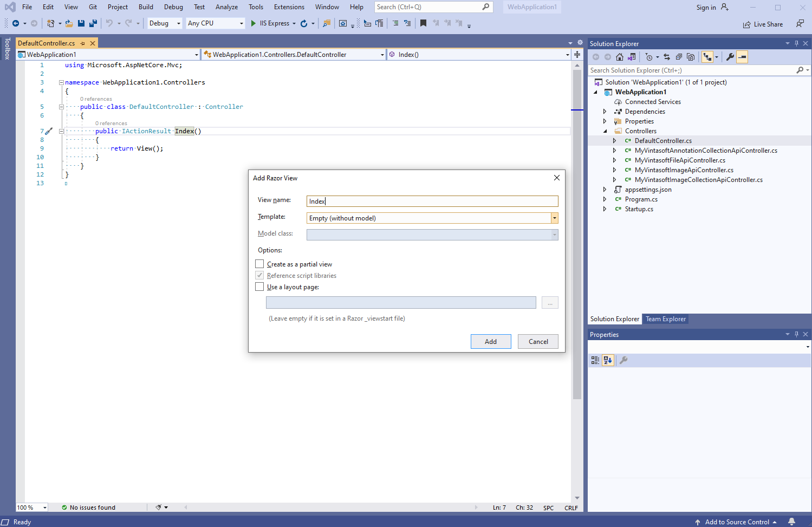The image size is (812, 527).
Task: Click the Save All toolbar icon
Action: tap(93, 23)
